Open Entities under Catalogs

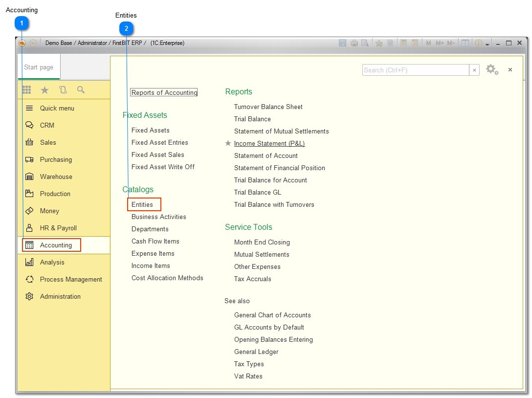click(x=143, y=204)
